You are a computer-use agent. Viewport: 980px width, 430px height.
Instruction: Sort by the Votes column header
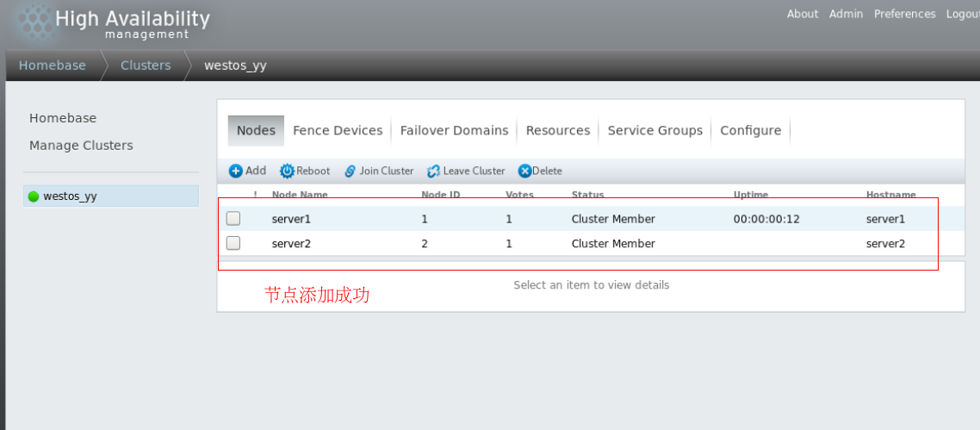coord(519,195)
